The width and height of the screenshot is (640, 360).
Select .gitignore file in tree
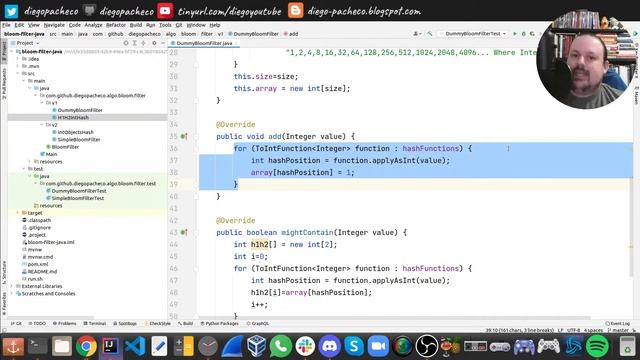point(39,227)
